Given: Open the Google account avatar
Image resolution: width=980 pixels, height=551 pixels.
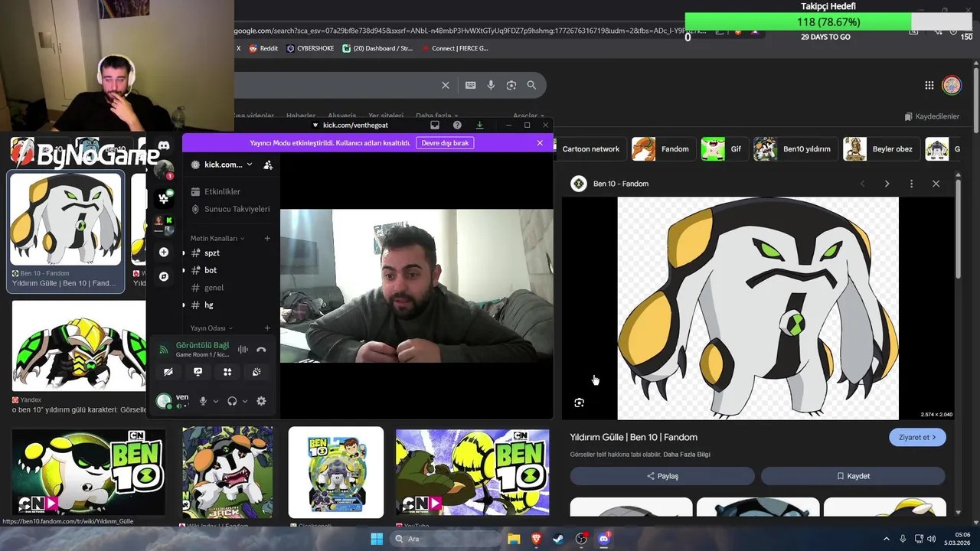Looking at the screenshot, I should pos(951,85).
